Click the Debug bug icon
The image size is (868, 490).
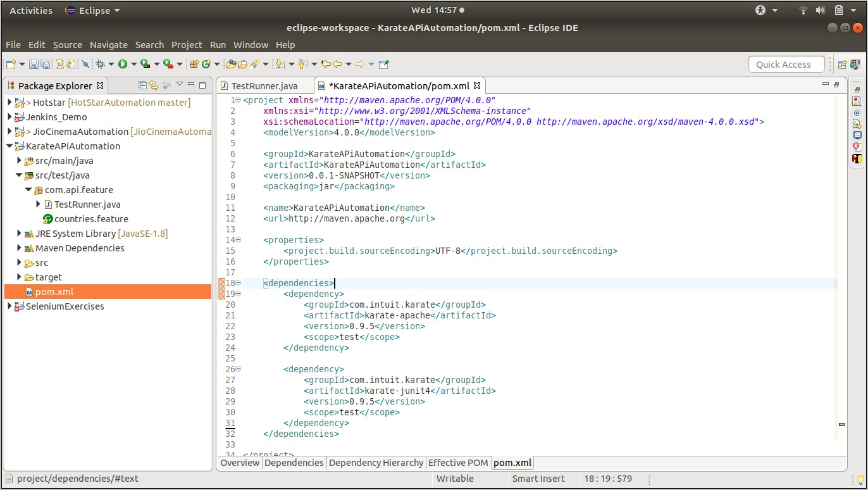pos(100,64)
